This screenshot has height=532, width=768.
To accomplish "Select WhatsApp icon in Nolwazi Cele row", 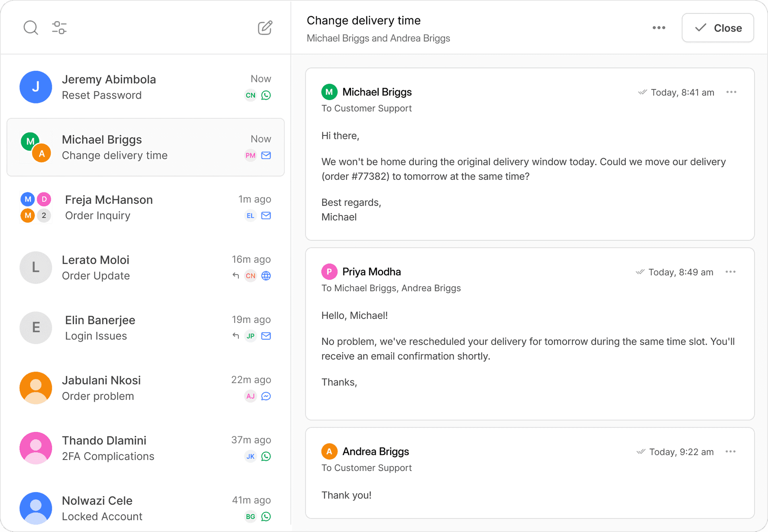I will click(266, 516).
